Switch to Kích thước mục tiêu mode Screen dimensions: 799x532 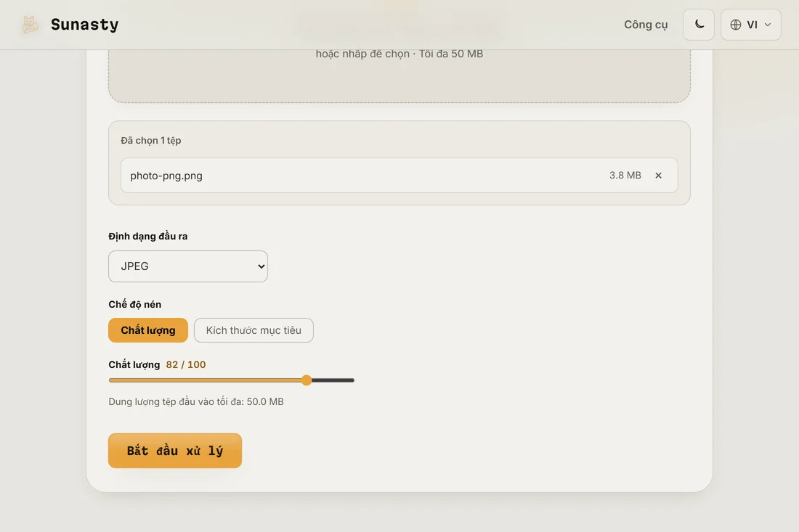[x=254, y=330]
